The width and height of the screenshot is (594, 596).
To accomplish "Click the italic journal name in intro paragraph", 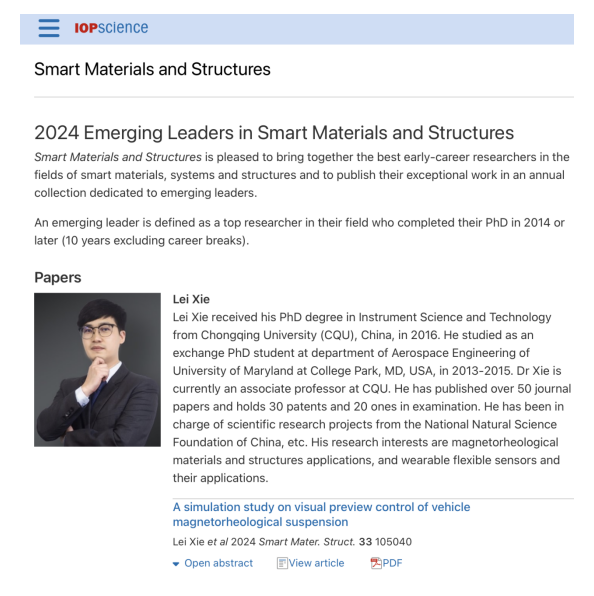I will tap(118, 157).
